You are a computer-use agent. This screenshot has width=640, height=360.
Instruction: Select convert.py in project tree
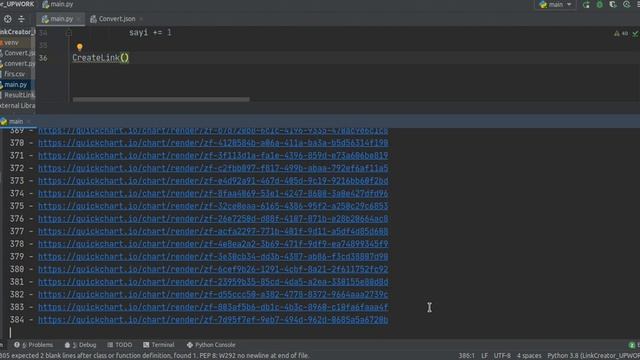18,64
